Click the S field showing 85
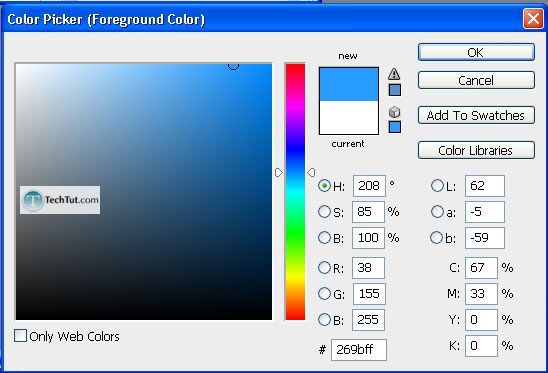 368,212
